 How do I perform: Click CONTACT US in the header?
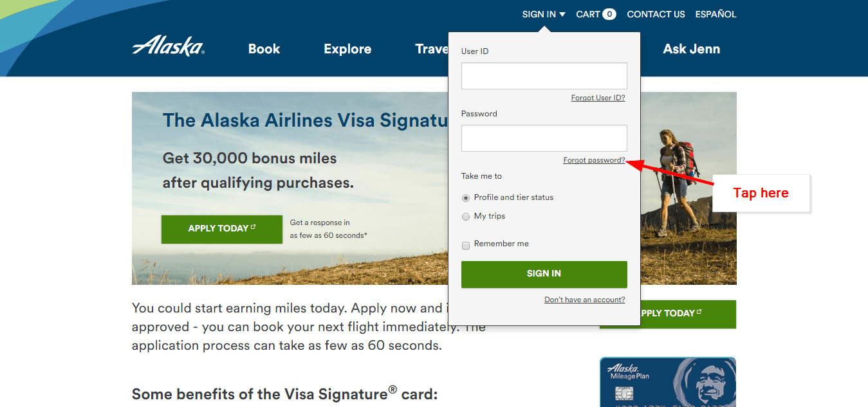pyautogui.click(x=656, y=14)
